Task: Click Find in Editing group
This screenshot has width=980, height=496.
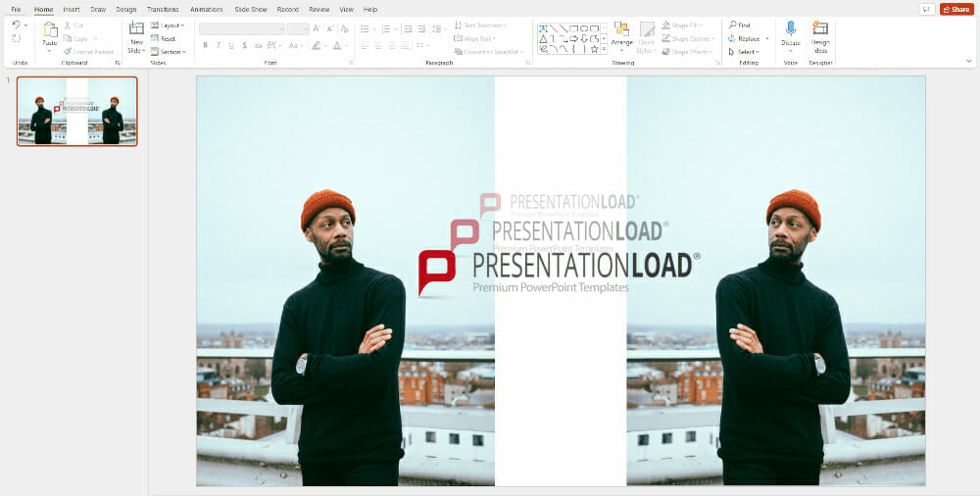Action: [x=739, y=25]
